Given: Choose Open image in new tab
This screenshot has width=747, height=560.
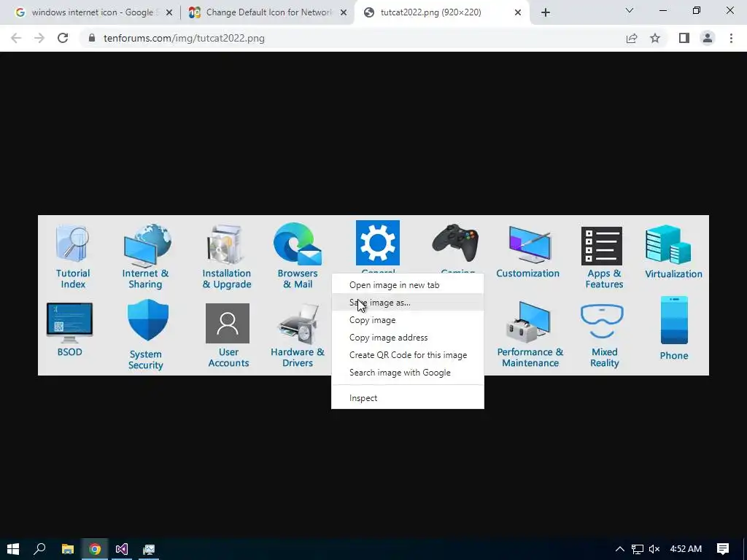Looking at the screenshot, I should click(x=407, y=285).
